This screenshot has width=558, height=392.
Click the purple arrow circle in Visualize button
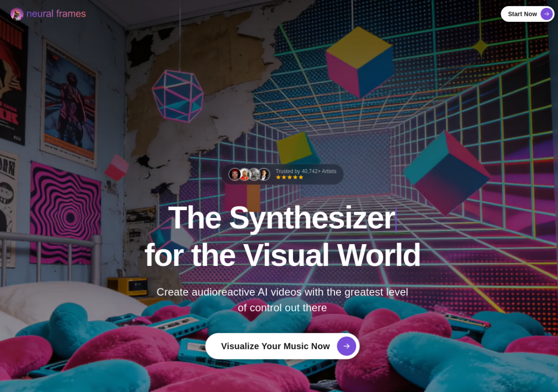[346, 346]
